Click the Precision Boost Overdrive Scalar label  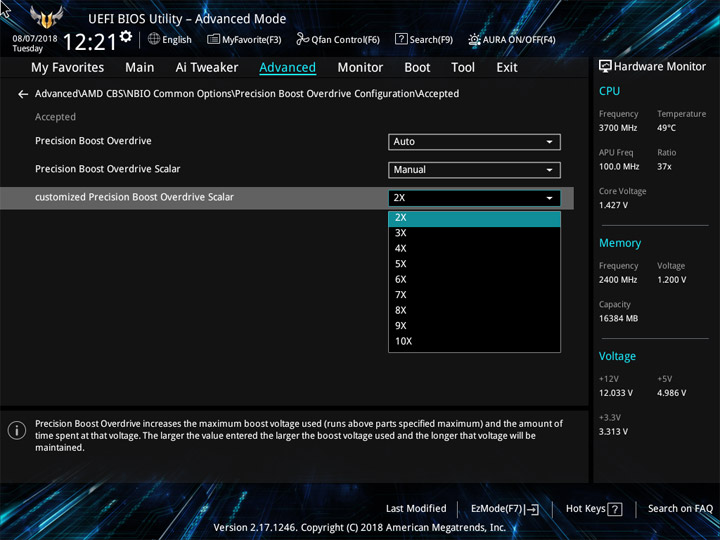point(107,169)
